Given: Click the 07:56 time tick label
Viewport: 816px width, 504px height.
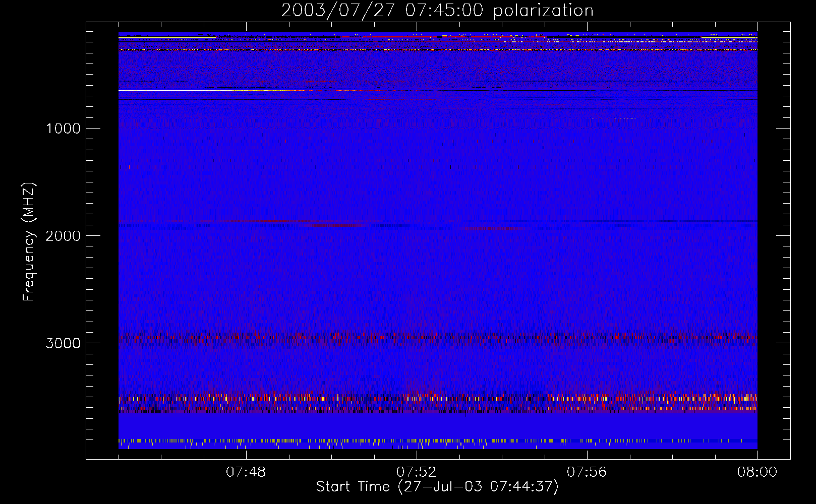Looking at the screenshot, I should [587, 472].
